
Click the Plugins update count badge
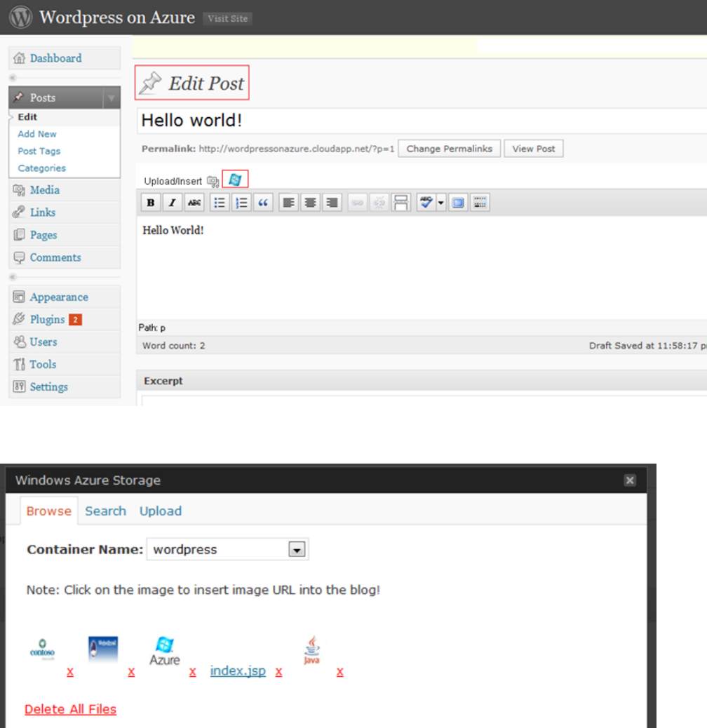point(75,319)
